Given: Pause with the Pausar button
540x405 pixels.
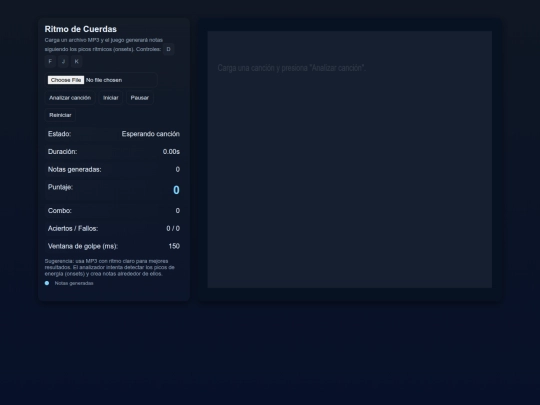Looking at the screenshot, I should pos(139,98).
